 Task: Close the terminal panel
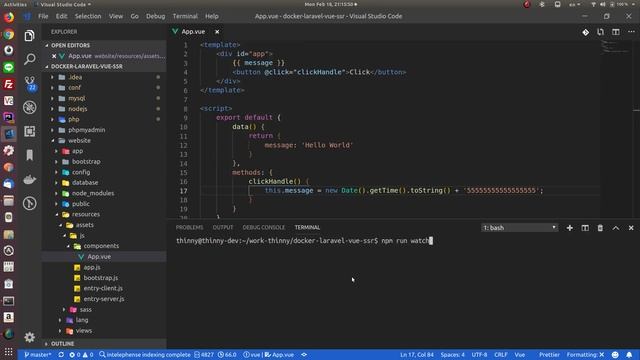click(x=631, y=228)
